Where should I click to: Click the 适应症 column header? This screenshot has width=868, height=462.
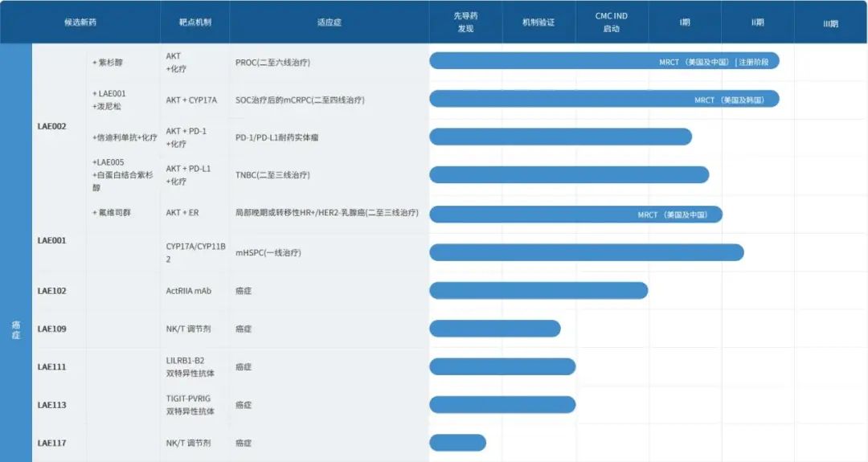coord(329,22)
